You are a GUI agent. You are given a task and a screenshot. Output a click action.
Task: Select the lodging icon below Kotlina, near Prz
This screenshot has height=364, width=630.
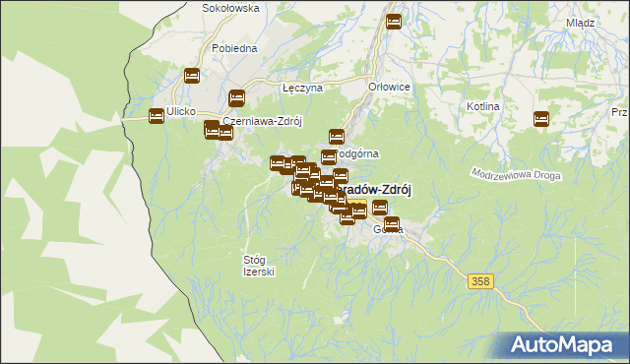541,119
